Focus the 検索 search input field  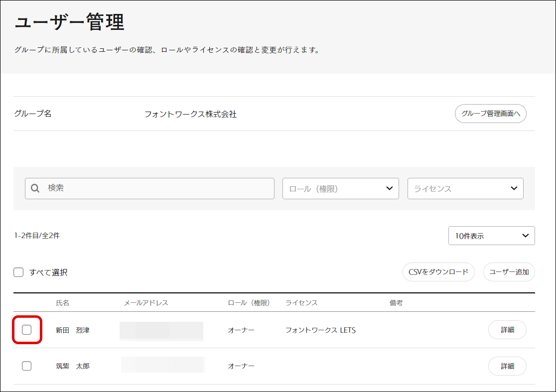[154, 189]
